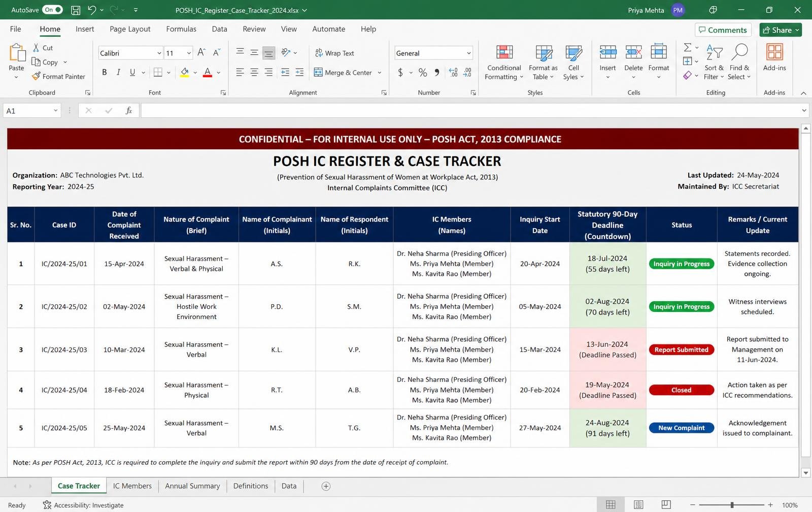This screenshot has height=512, width=812.
Task: Open Cell Styles gallery icon
Action: pyautogui.click(x=573, y=52)
